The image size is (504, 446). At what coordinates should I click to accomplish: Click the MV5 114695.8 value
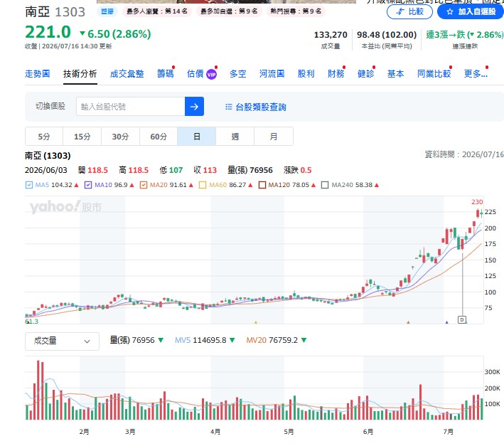coord(209,340)
